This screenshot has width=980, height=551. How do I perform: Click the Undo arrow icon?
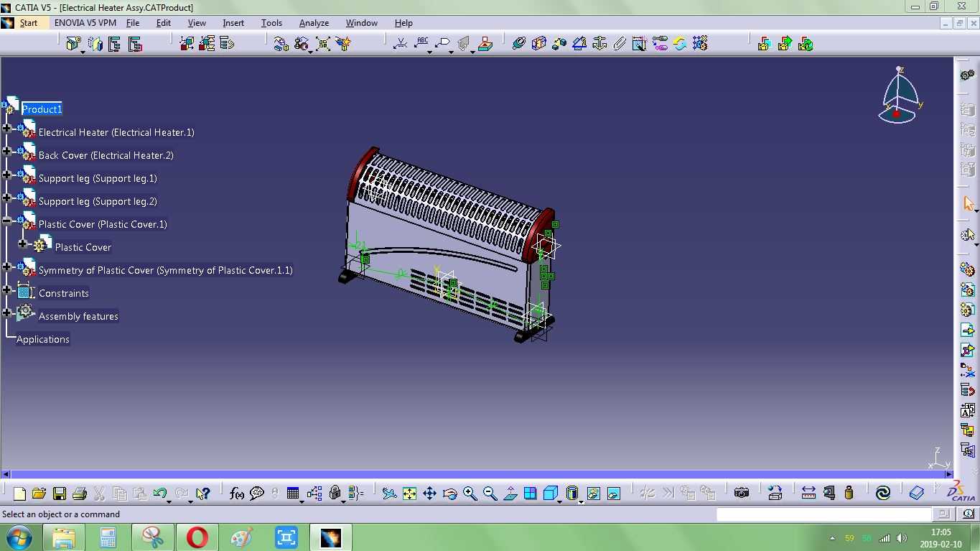coord(161,494)
